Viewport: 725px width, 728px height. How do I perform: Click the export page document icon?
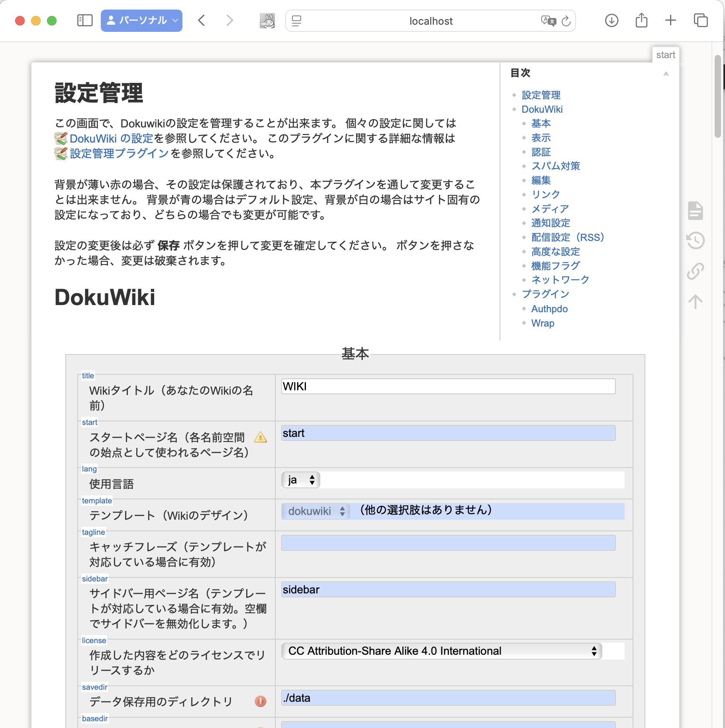click(695, 211)
